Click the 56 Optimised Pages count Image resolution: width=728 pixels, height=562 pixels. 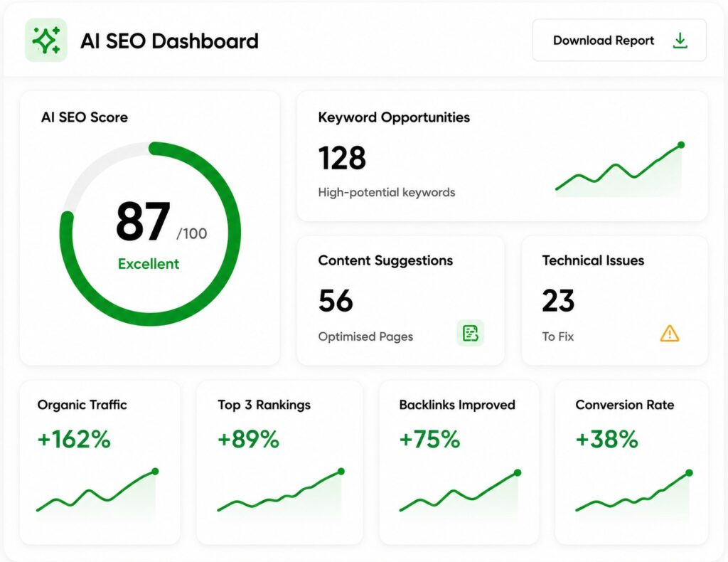click(x=336, y=300)
